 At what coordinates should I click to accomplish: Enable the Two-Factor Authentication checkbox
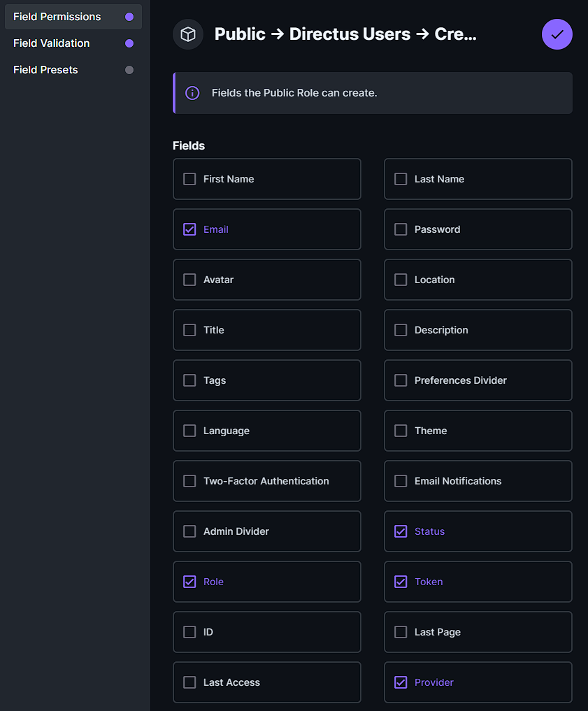click(x=189, y=481)
